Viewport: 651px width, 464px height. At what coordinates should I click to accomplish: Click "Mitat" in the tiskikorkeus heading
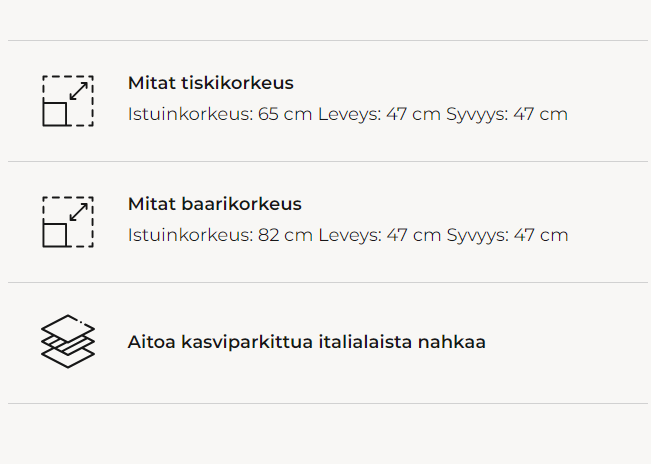[149, 83]
